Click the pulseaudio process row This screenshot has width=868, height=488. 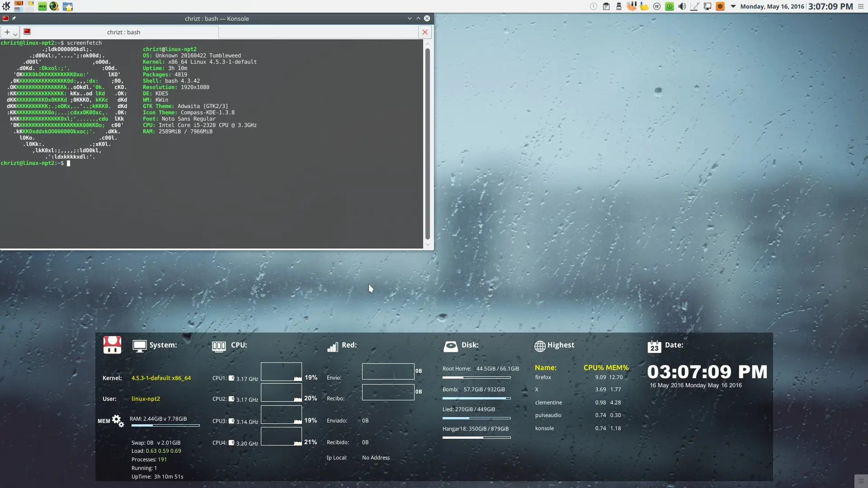pyautogui.click(x=579, y=415)
